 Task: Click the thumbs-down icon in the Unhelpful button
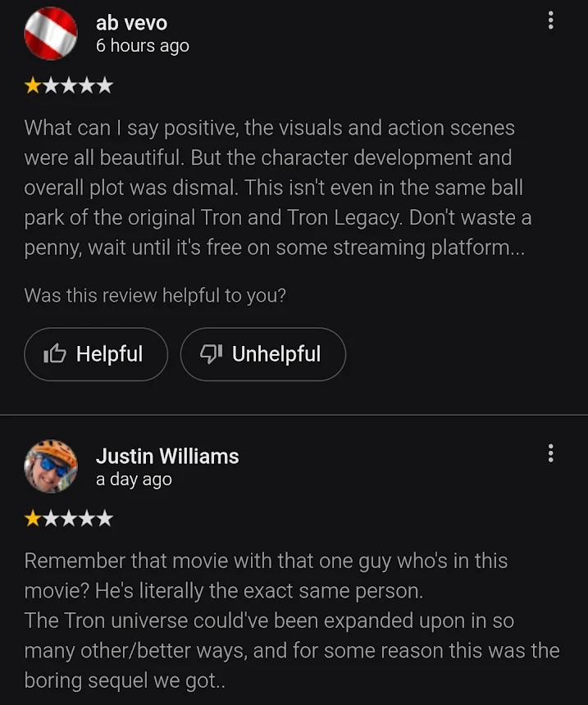[x=211, y=354]
